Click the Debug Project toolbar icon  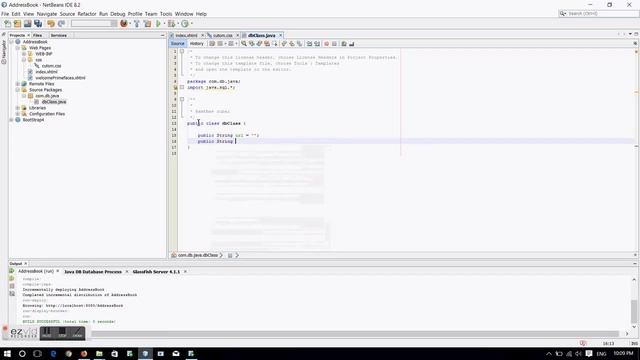(x=172, y=24)
